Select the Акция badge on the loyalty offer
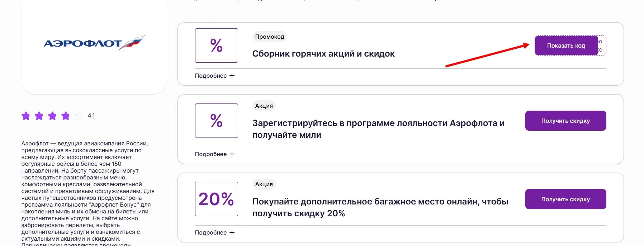644x246 pixels. pyautogui.click(x=263, y=106)
